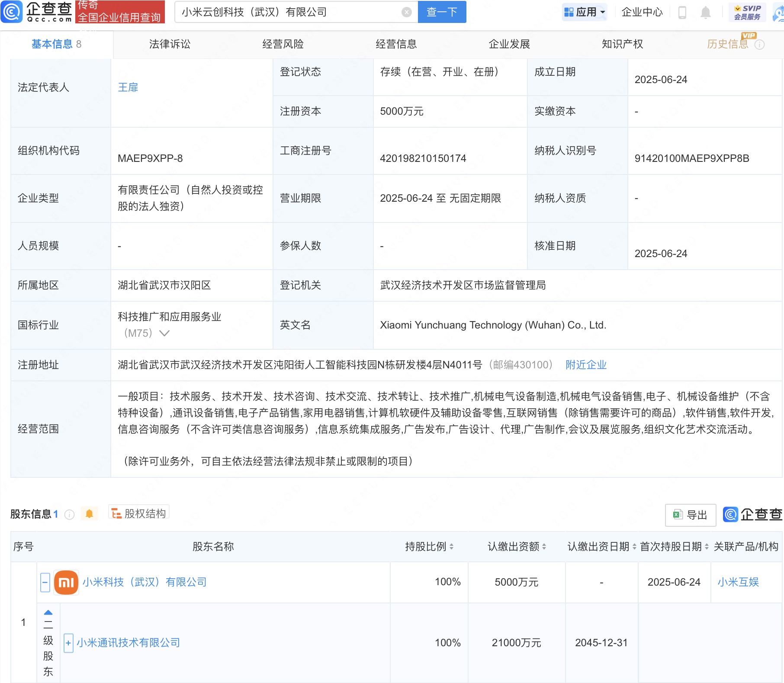Image resolution: width=784 pixels, height=683 pixels.
Task: Click the 企查查 logo near export
Action: coord(752,514)
